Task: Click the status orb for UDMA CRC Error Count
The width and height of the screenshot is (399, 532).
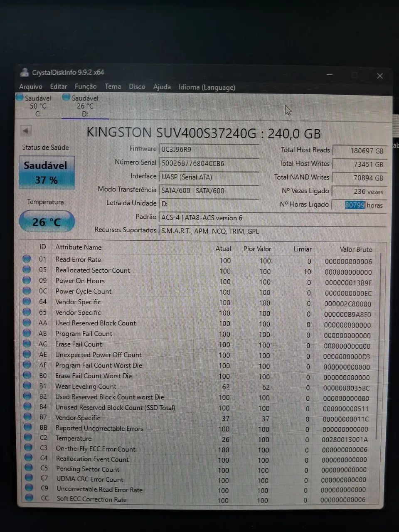Action: point(29,478)
